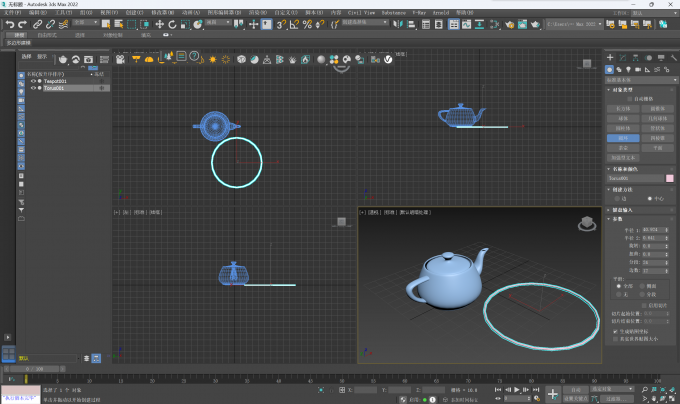The width and height of the screenshot is (680, 404).
Task: Open the Render Setup teapot icon
Action: [509, 24]
